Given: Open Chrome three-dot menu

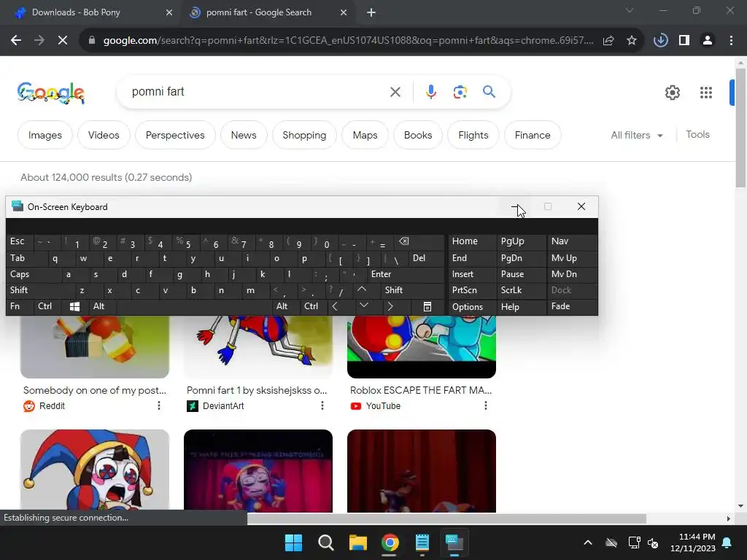Looking at the screenshot, I should pos(731,41).
